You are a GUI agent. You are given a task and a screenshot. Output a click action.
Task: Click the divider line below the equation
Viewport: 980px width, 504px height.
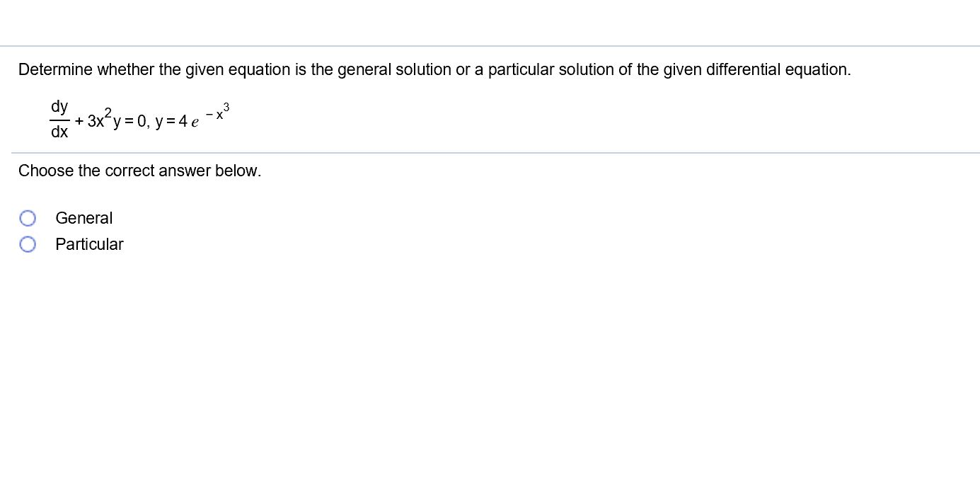coord(495,152)
